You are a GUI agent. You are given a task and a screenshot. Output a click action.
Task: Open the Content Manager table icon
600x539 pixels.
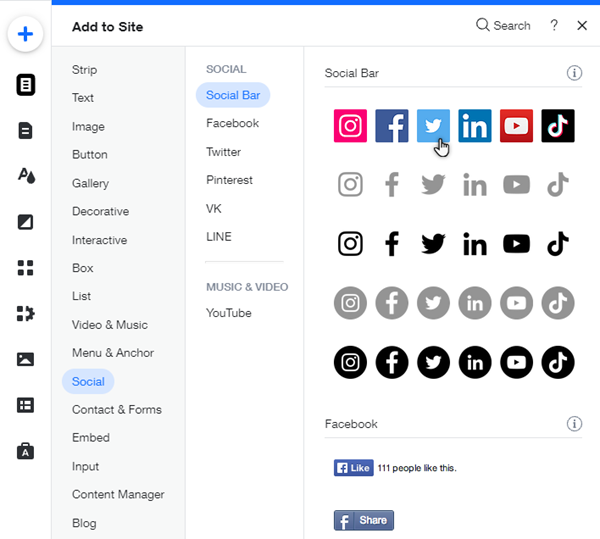[25, 405]
